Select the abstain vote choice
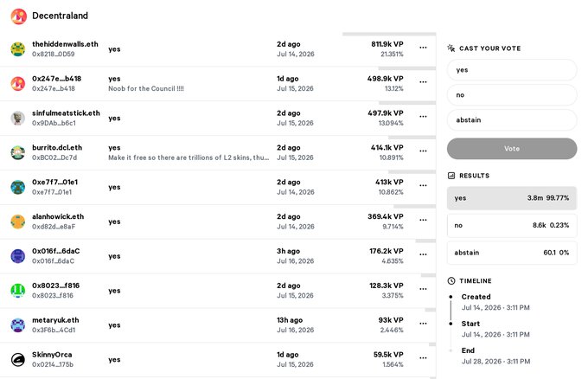Image resolution: width=588 pixels, height=379 pixels. coord(512,120)
